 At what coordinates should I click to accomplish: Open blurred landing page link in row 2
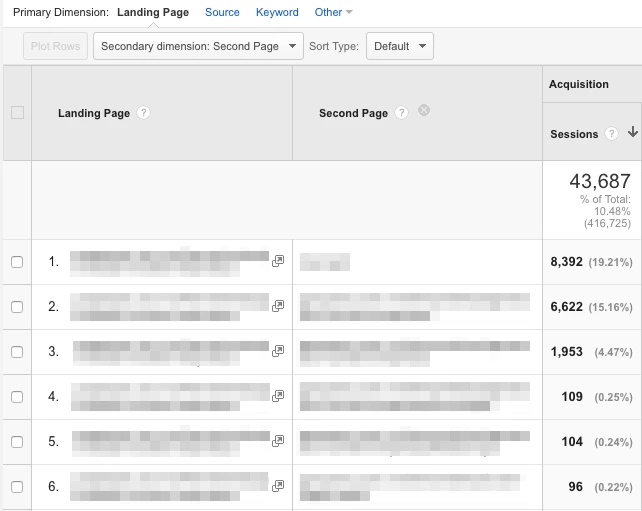(x=170, y=307)
